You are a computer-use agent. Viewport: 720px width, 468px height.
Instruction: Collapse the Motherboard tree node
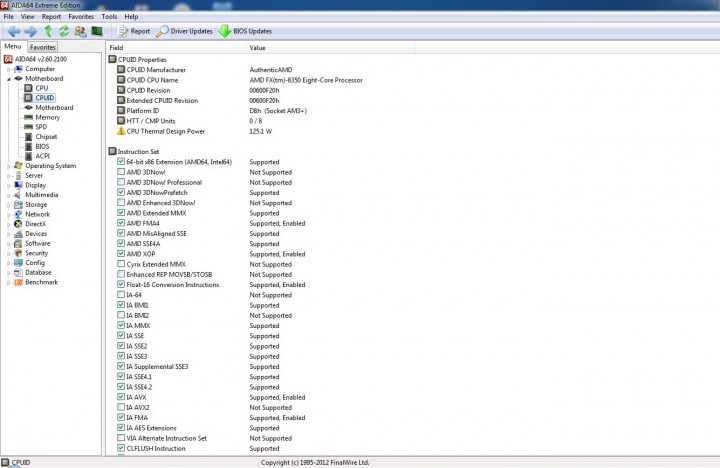8,79
